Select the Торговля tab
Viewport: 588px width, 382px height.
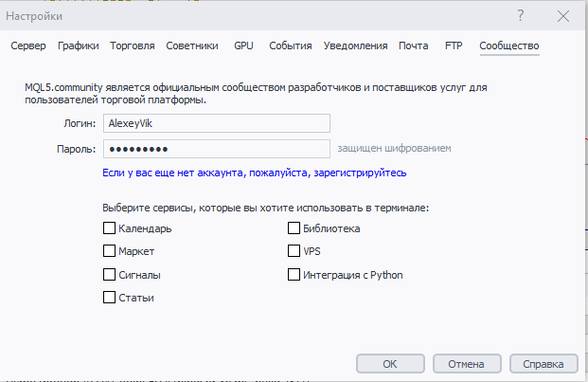[x=133, y=45]
